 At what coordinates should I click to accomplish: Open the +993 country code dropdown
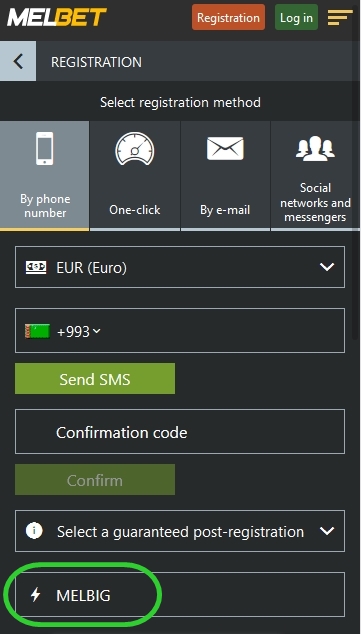coord(79,332)
